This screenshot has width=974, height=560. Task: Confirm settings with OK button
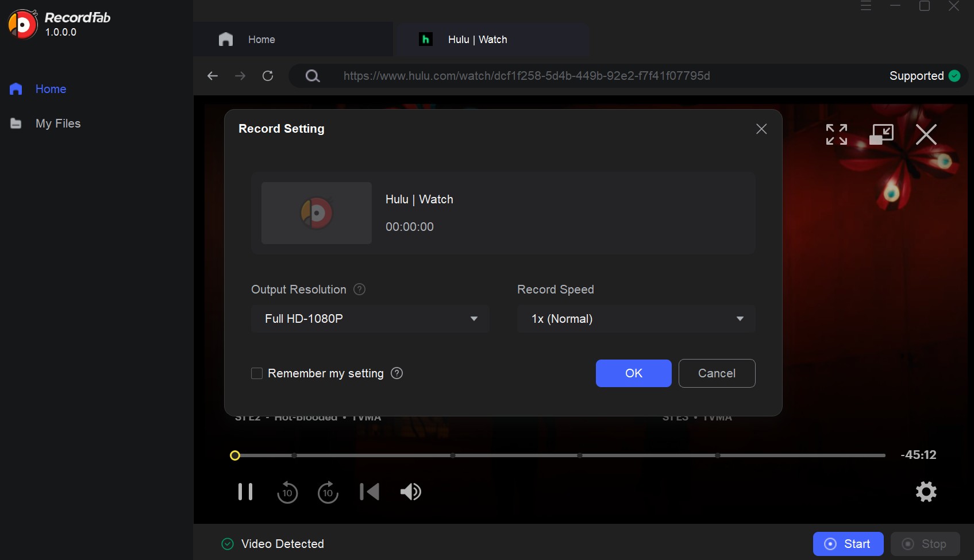coord(633,373)
